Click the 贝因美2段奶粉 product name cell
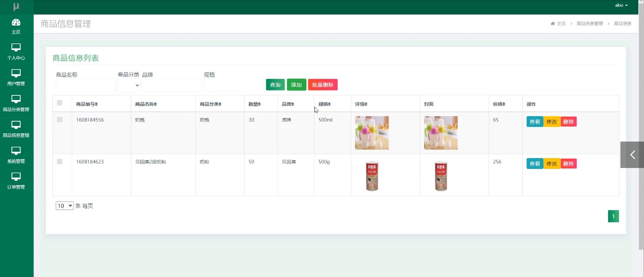 click(151, 162)
